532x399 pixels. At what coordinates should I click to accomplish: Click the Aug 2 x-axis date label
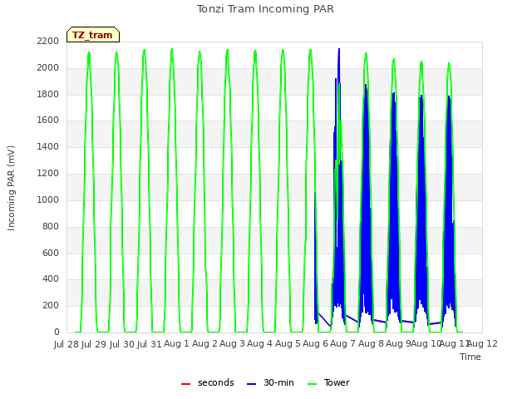(x=204, y=343)
